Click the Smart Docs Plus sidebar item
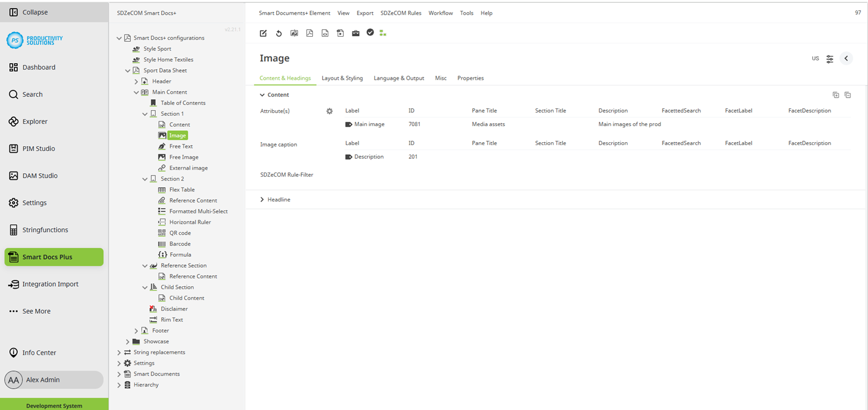This screenshot has height=410, width=868. (x=54, y=257)
